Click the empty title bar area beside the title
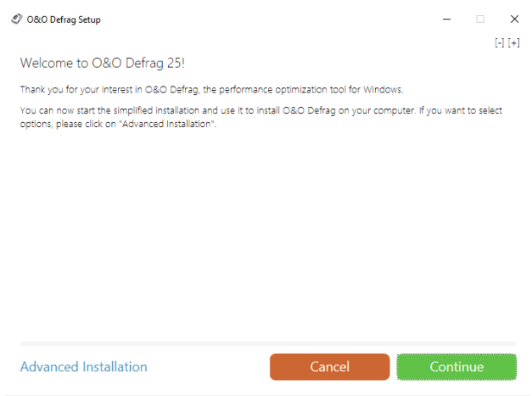Screen dimensions: 532x396 tap(268, 20)
